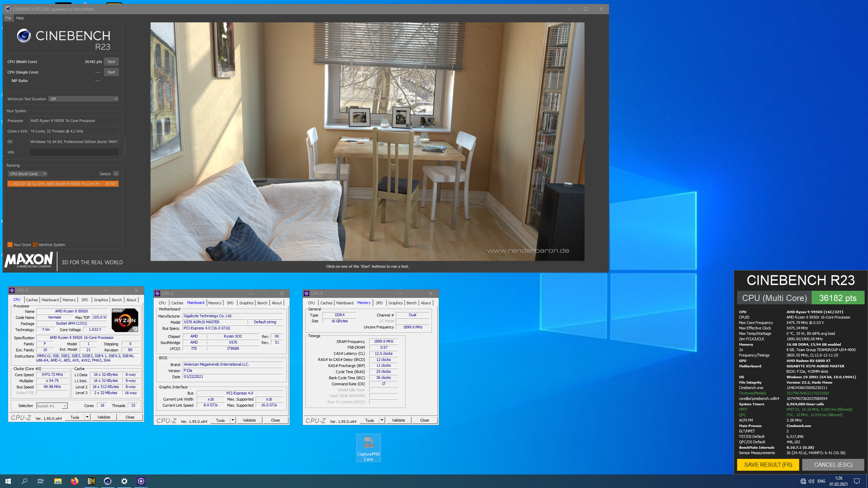This screenshot has height=488, width=868.
Task: Open the Socket #1 selection dropdown
Action: tap(53, 406)
